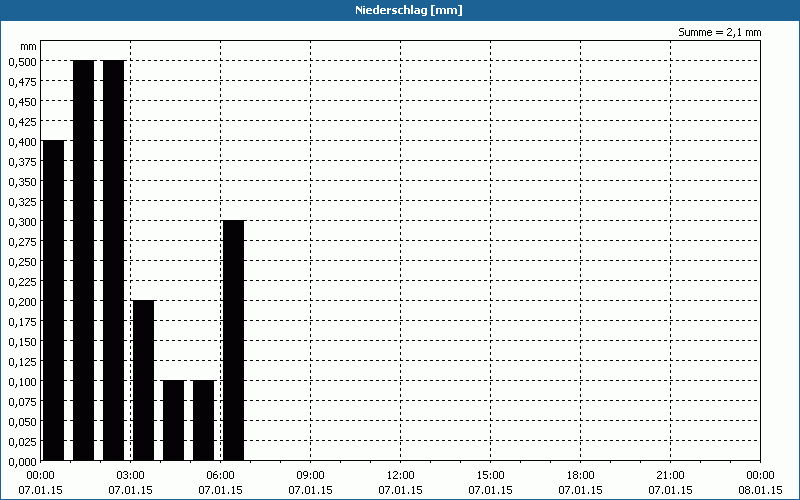800x500 pixels.
Task: Click the 09:00 x-axis time label
Action: click(310, 476)
